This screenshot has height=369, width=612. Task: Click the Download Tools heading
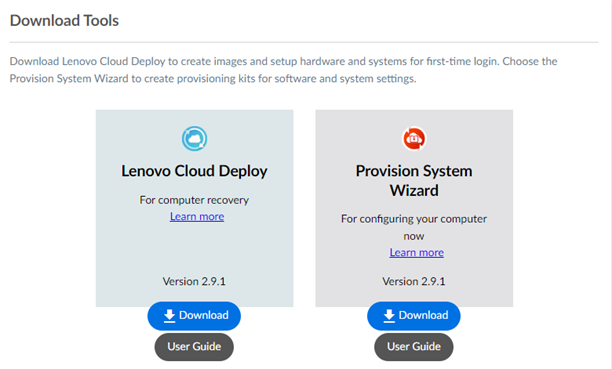64,20
